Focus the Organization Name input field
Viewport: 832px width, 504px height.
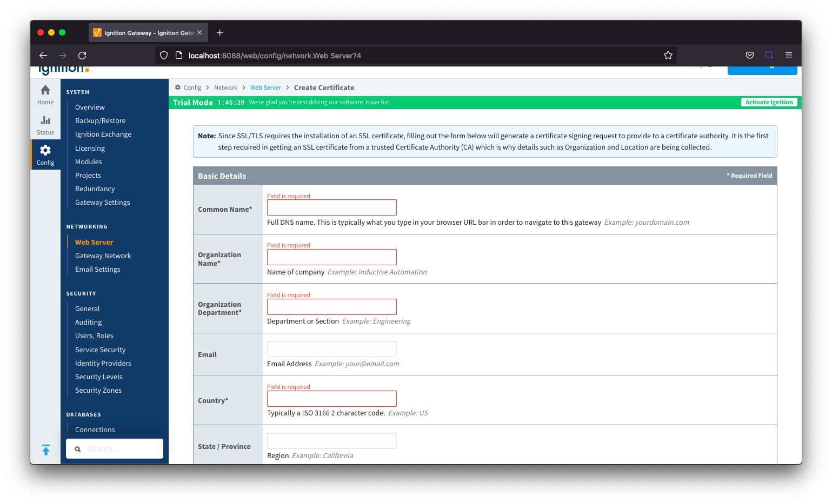pyautogui.click(x=332, y=257)
